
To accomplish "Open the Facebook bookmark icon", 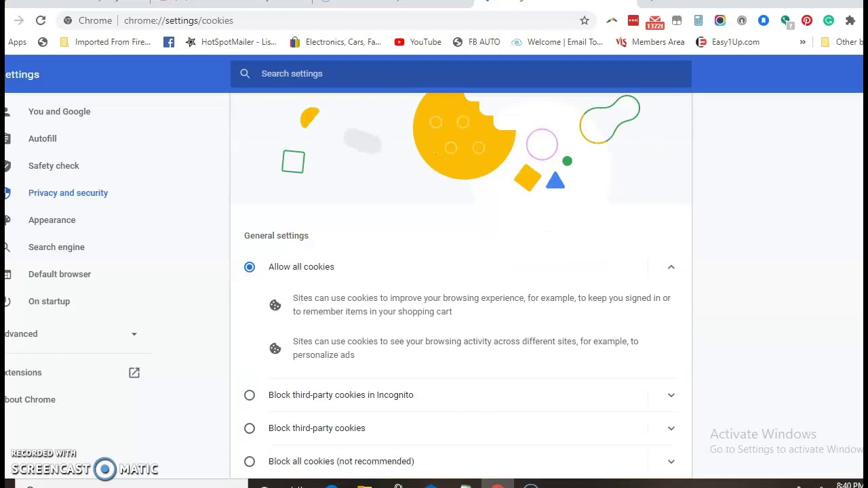I will point(169,42).
